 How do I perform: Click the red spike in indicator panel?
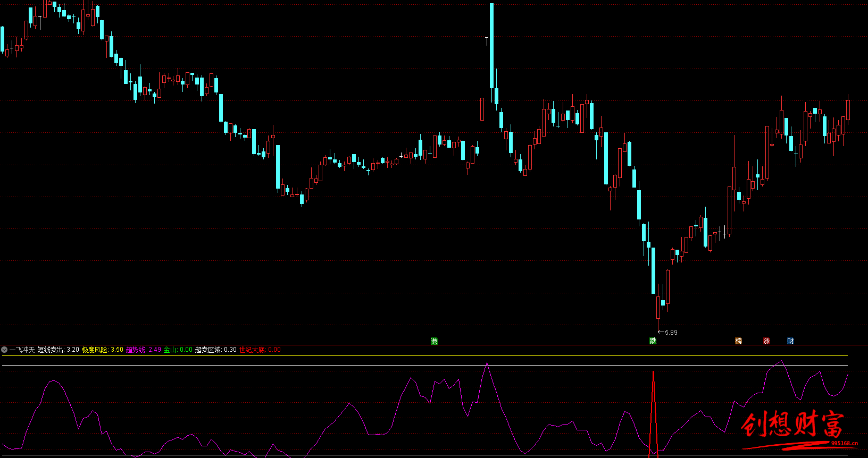[x=653, y=413]
